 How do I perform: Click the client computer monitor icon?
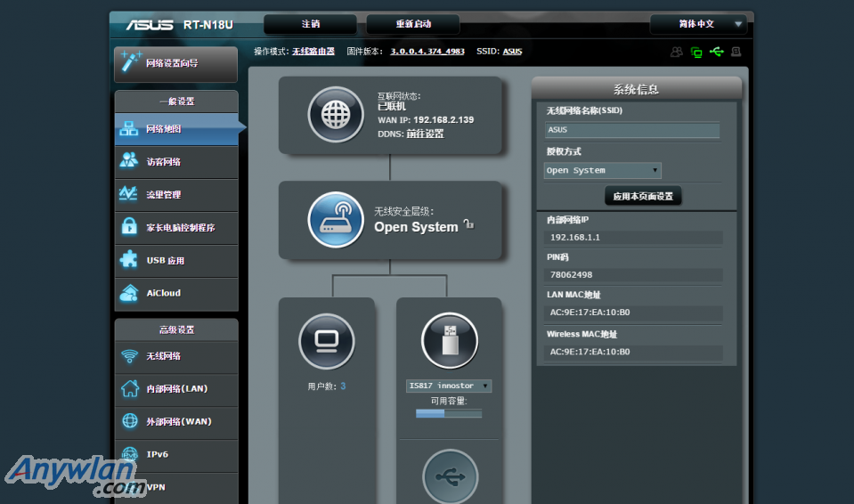(x=327, y=342)
